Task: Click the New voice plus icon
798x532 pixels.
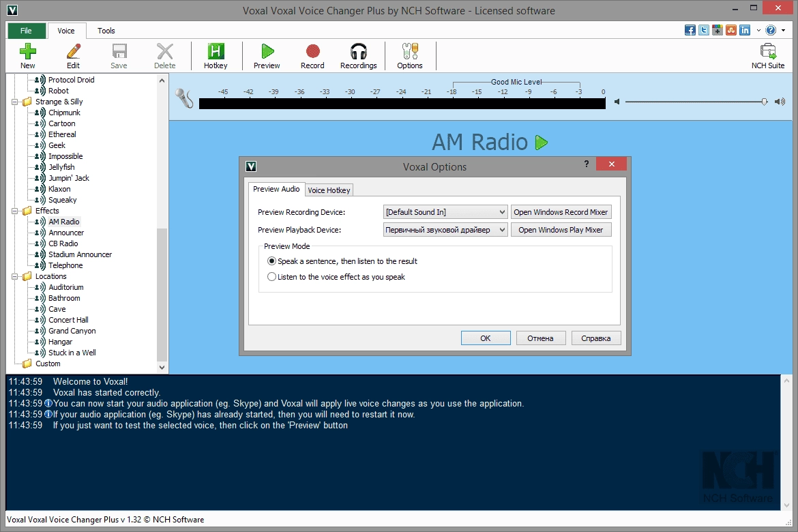Action: (x=27, y=51)
